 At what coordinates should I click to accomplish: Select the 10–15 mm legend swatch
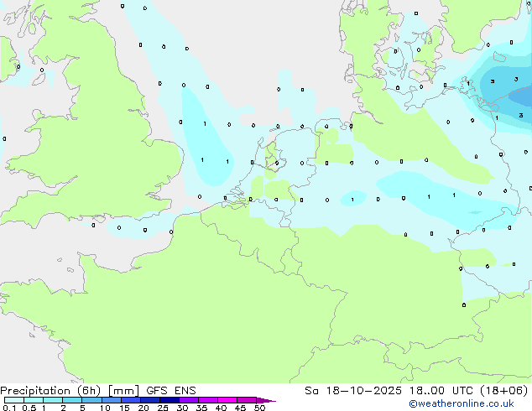(112, 400)
